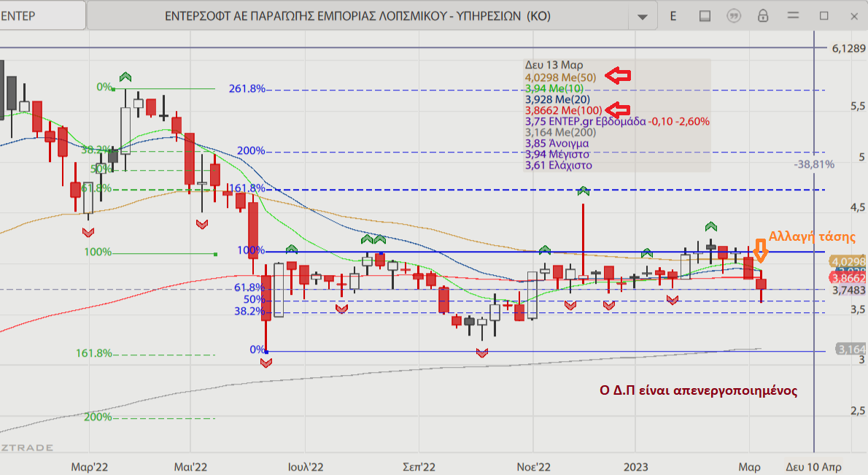Maximize the chart window
868x475 pixels.
824,16
